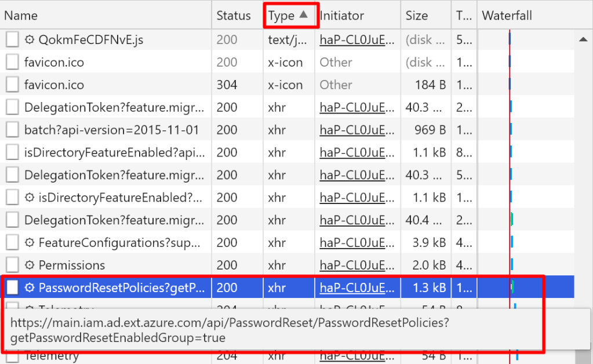Viewport: 593px width, 364px height.
Task: Click the waterfall bar for Permissions request
Action: coord(511,265)
